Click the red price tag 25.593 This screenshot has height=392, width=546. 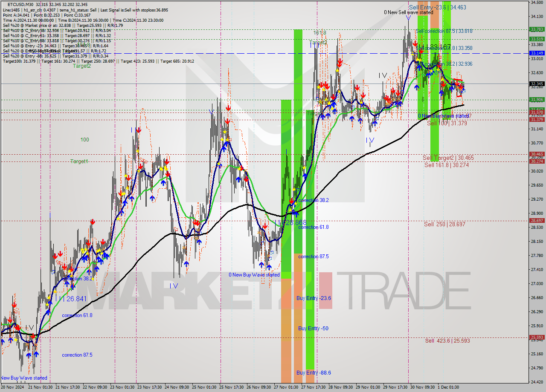(536, 337)
